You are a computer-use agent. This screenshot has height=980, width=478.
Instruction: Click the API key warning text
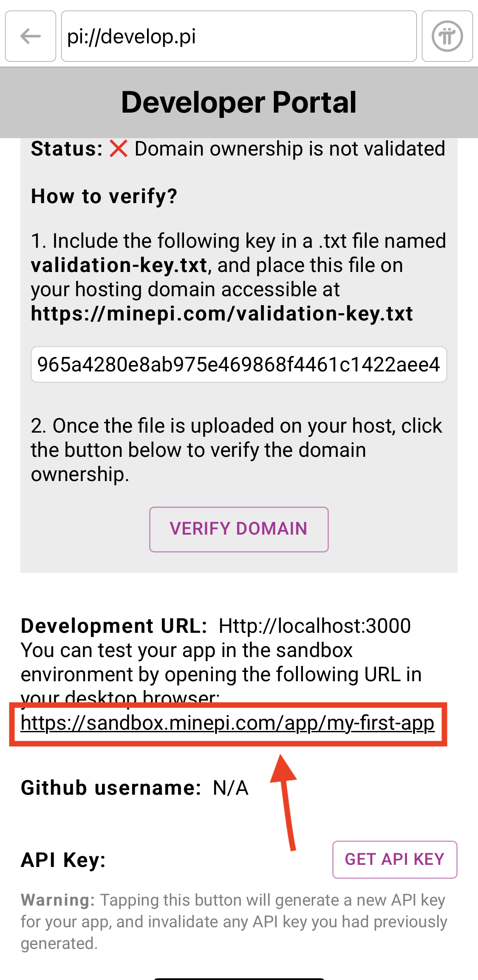tap(234, 921)
